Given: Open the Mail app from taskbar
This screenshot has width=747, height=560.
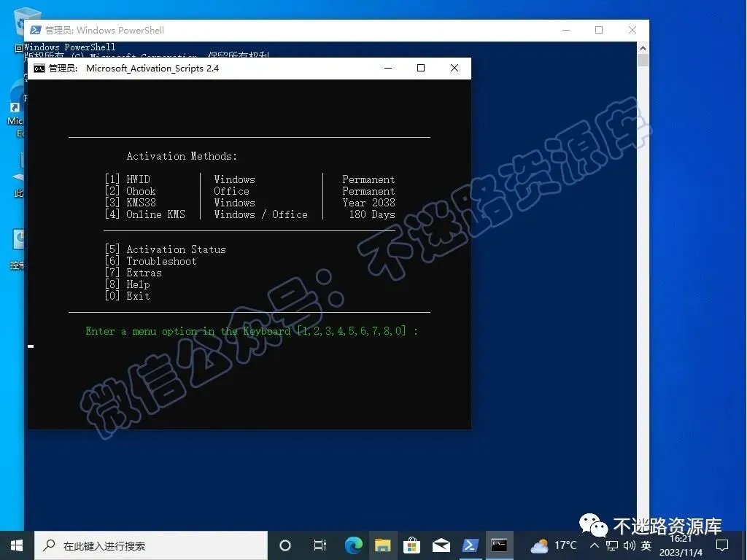Looking at the screenshot, I should (441, 545).
